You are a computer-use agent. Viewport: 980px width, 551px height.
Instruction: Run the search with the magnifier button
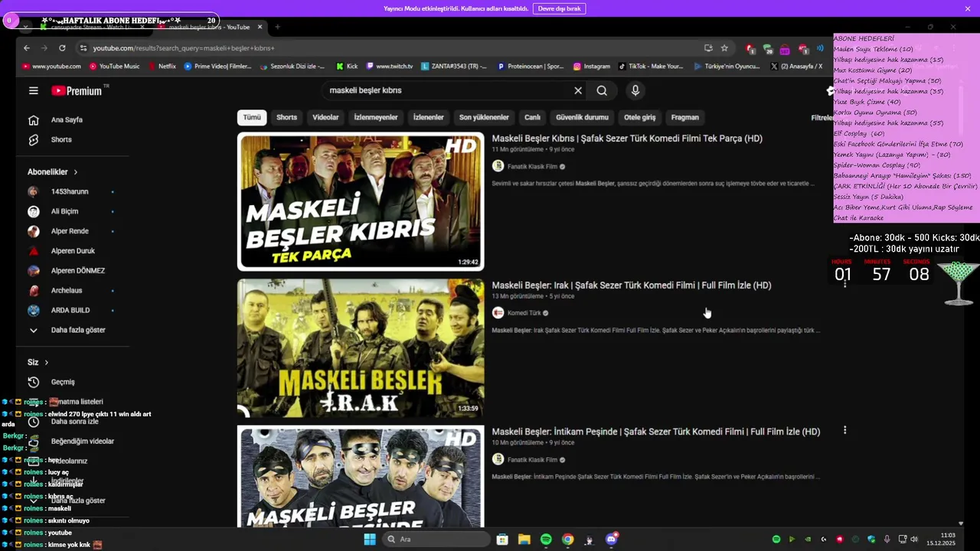[602, 90]
